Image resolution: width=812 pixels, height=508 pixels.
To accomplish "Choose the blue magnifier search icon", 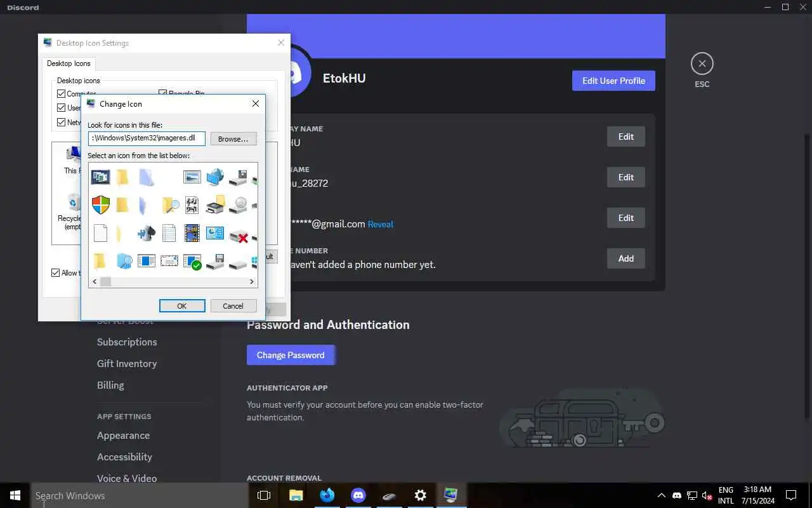I will pyautogui.click(x=124, y=260).
